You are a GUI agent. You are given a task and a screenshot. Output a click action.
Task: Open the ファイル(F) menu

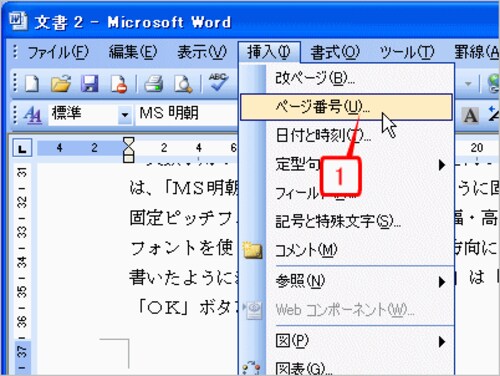pos(58,52)
